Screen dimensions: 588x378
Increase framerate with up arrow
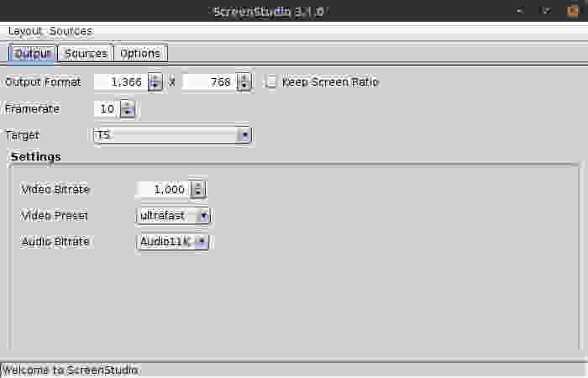tap(128, 105)
